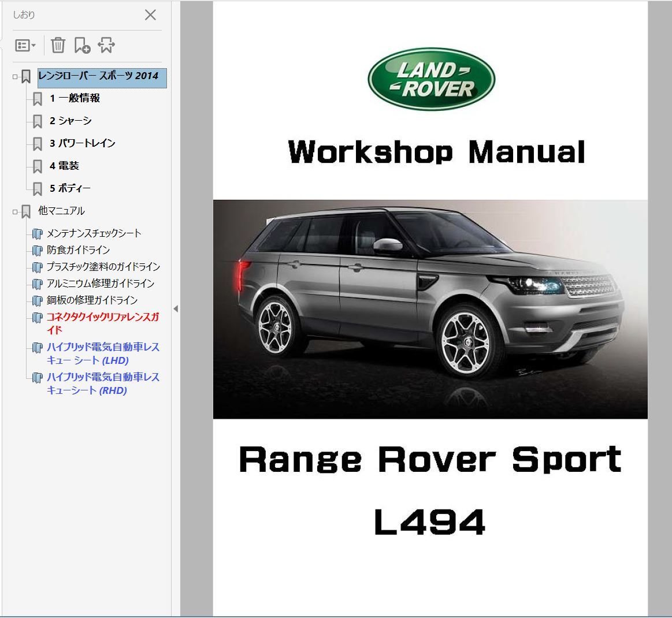Click the linked-file icon beside the RHD rescue sheet

click(x=38, y=377)
